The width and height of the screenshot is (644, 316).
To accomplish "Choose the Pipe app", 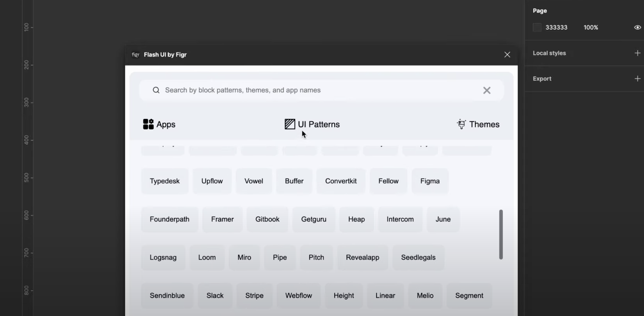I will point(280,257).
